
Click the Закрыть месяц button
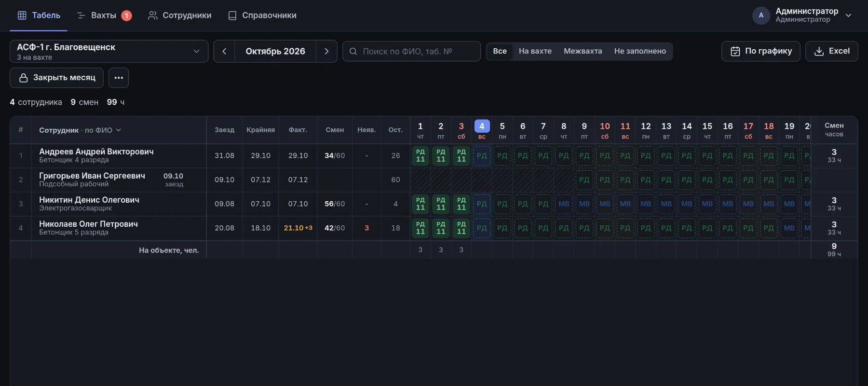coord(57,78)
